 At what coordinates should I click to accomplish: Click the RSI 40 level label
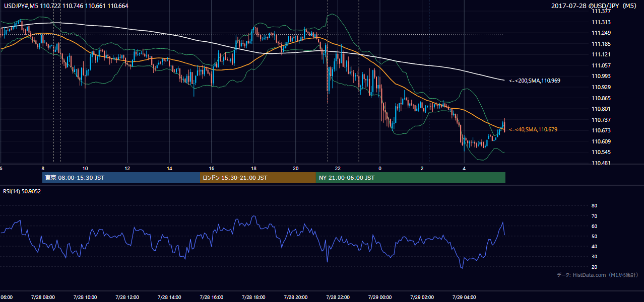594,246
